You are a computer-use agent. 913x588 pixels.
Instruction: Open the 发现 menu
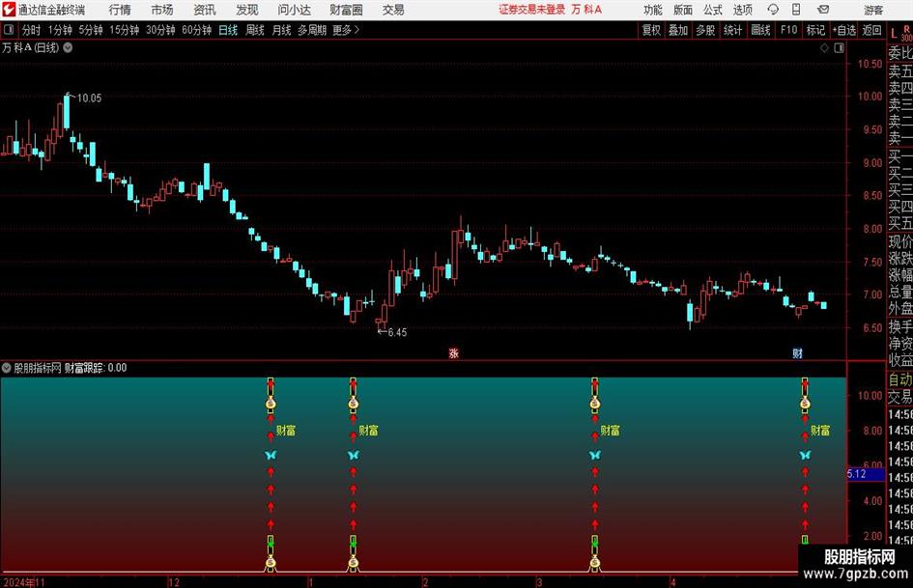[247, 10]
